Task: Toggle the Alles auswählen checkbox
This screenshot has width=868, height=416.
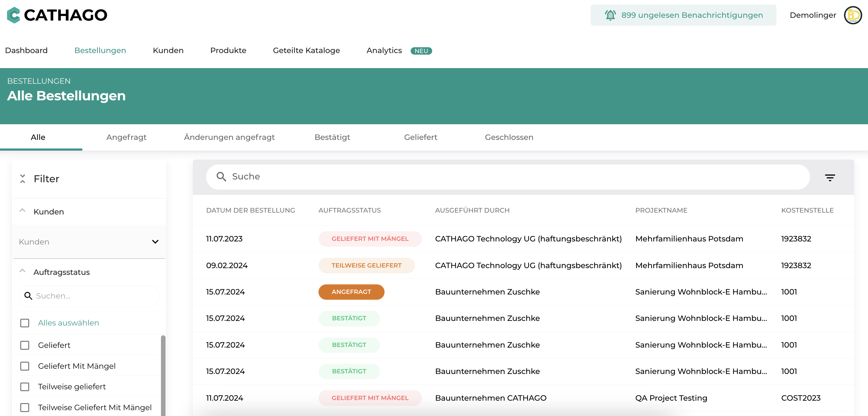Action: 25,323
